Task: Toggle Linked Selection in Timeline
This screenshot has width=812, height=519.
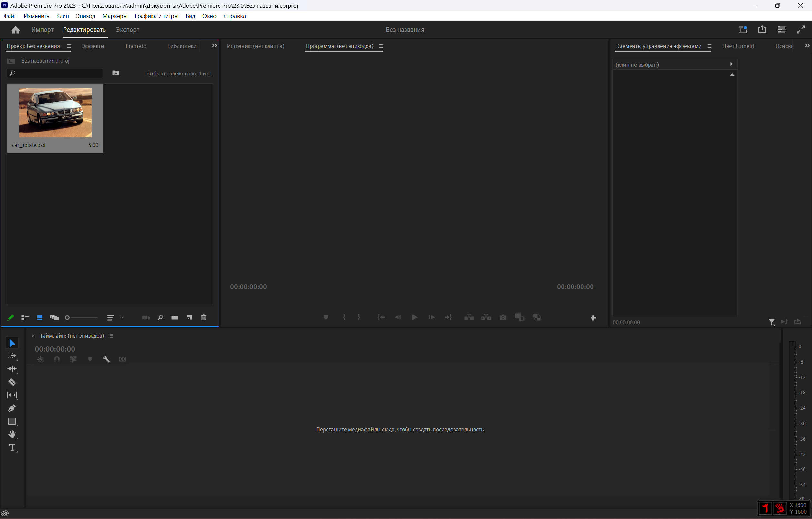Action: (73, 359)
